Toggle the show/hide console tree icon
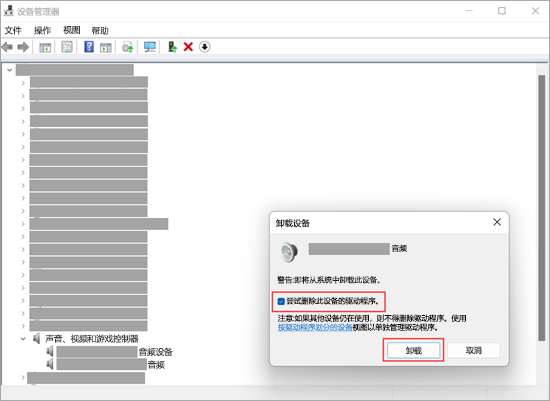This screenshot has width=550, height=401. pos(45,47)
